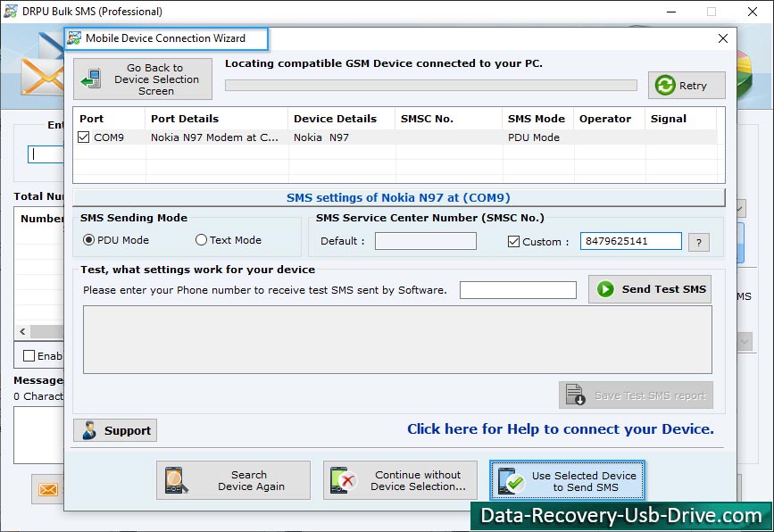The image size is (774, 532).
Task: Select PDU Mode radio button
Action: point(89,240)
